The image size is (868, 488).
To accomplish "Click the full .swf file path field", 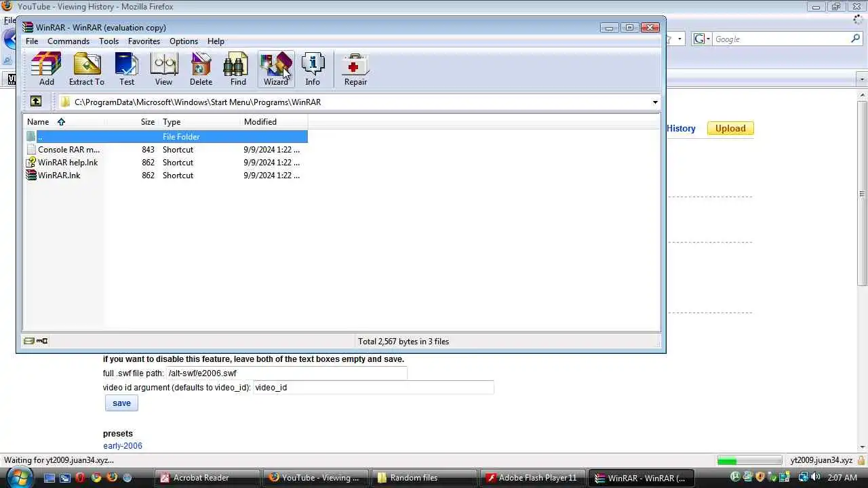I will (287, 373).
